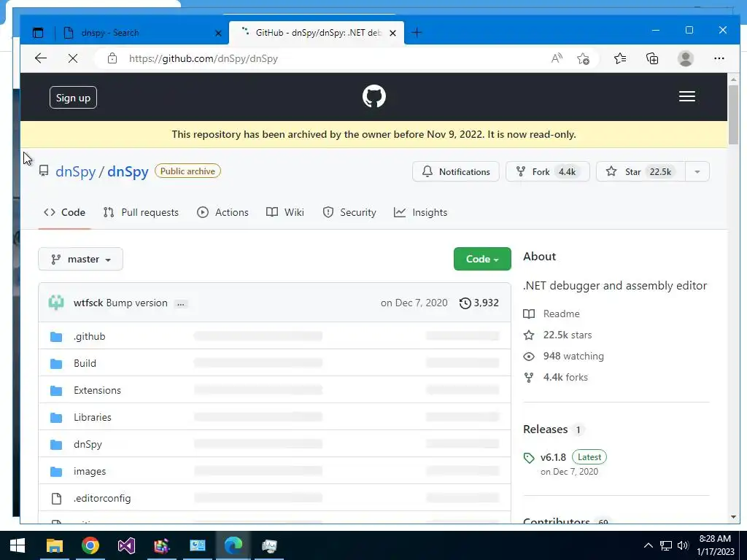Open commit history via the clock icon showing 3,932

click(479, 303)
